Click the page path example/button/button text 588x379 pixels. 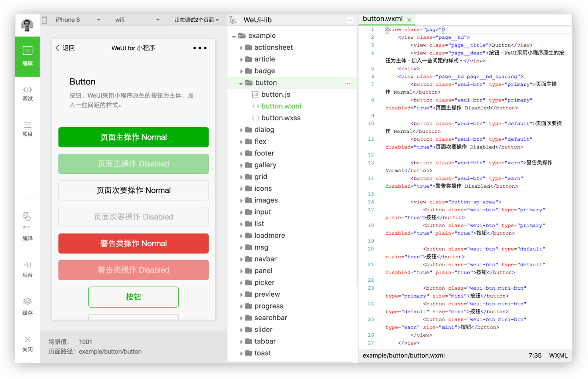coord(110,352)
